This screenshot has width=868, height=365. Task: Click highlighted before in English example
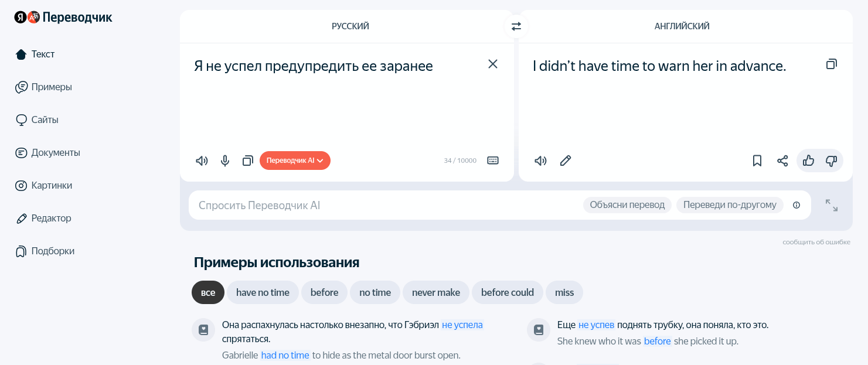657,341
